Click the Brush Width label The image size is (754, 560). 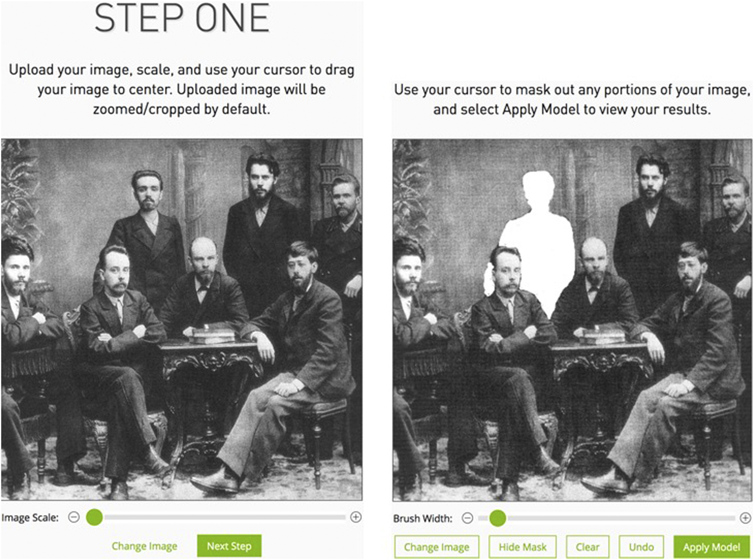[x=423, y=518]
